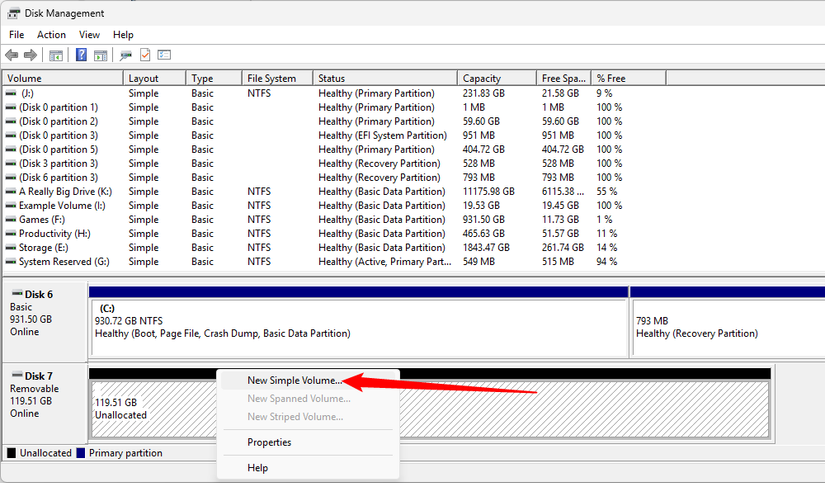Sort list by File System column header
This screenshot has width=825, height=483.
coord(272,78)
